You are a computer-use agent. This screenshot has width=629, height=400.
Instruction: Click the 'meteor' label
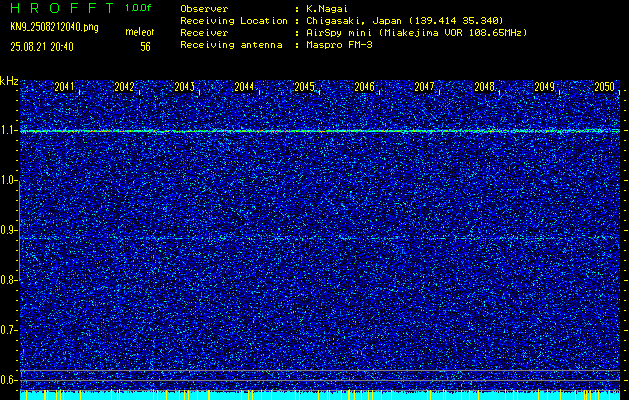point(140,32)
